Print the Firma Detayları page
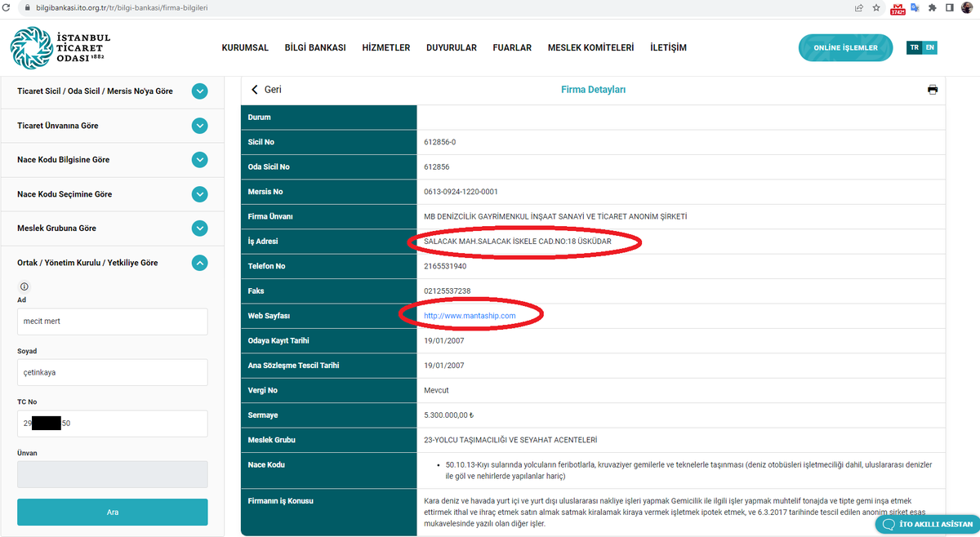The width and height of the screenshot is (980, 537). coord(933,90)
